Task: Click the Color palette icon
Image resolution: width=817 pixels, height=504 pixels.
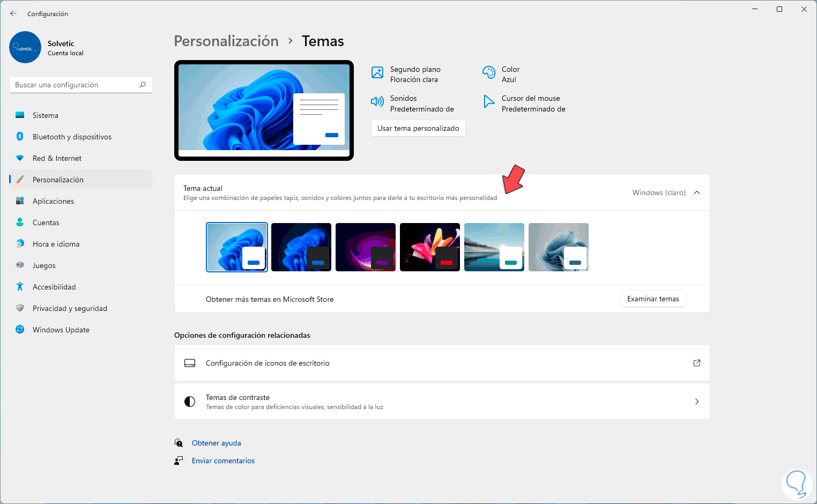Action: (489, 72)
